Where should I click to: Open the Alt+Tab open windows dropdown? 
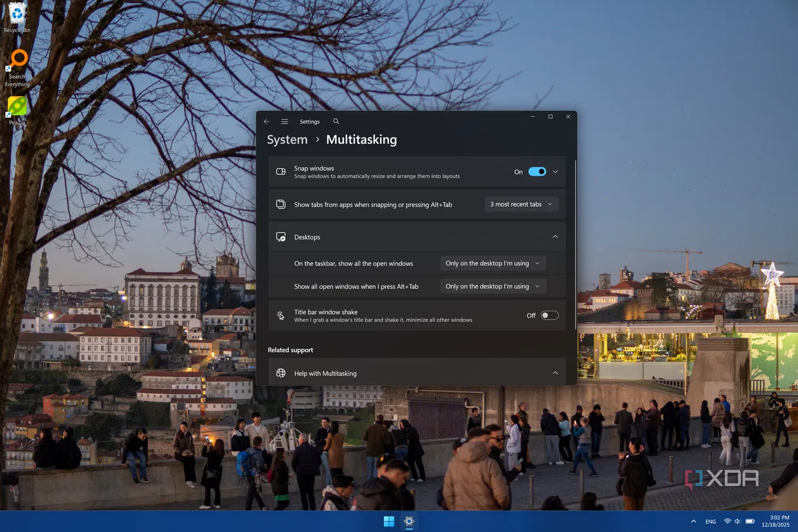493,286
